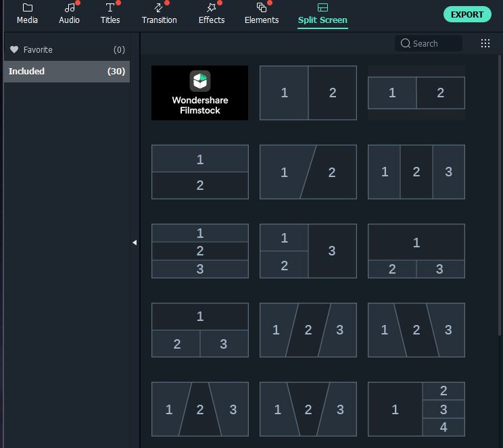This screenshot has height=448, width=503.
Task: Switch to the Effects tab
Action: coord(211,13)
